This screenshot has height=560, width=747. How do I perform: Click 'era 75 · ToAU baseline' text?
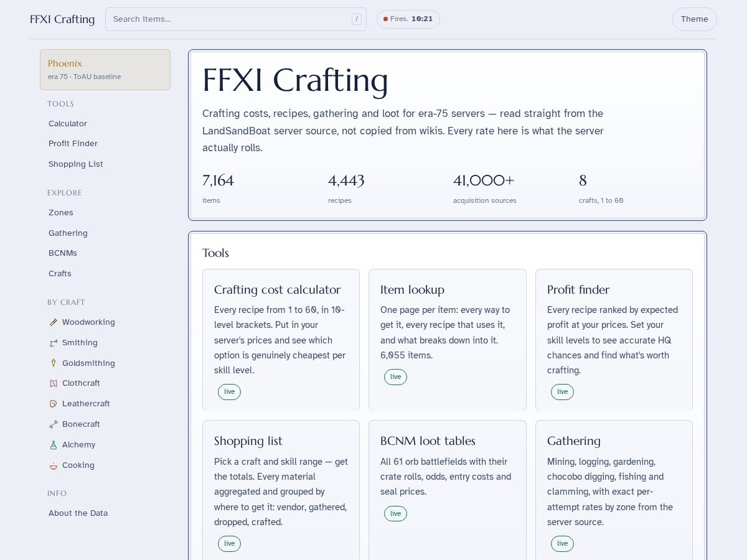pos(84,77)
